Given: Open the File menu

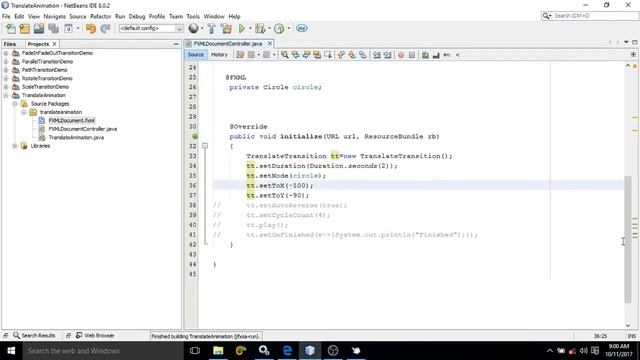Looking at the screenshot, I should point(6,16).
